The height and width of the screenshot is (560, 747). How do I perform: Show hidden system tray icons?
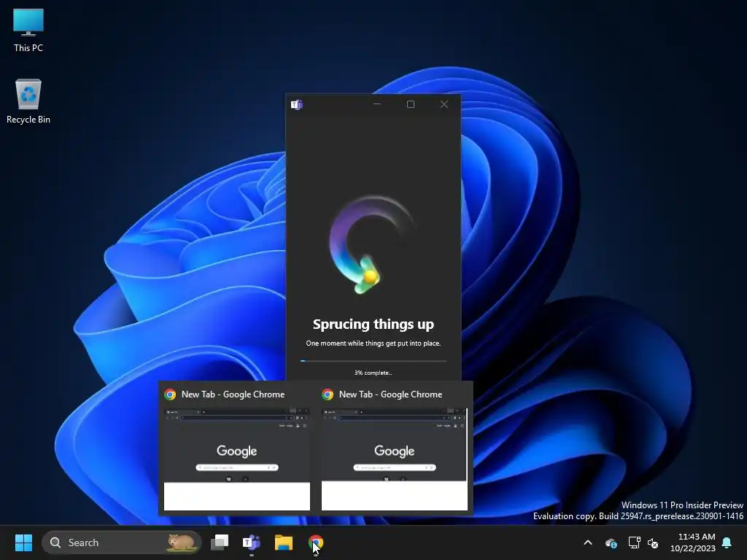(588, 542)
